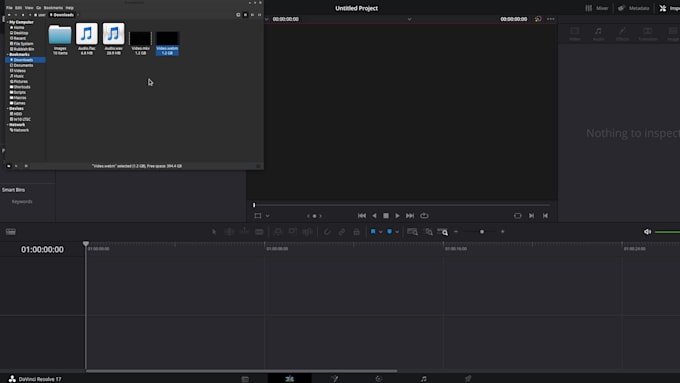The image size is (680, 383).
Task: Select the Trim Edit mode tool
Action: (x=229, y=232)
